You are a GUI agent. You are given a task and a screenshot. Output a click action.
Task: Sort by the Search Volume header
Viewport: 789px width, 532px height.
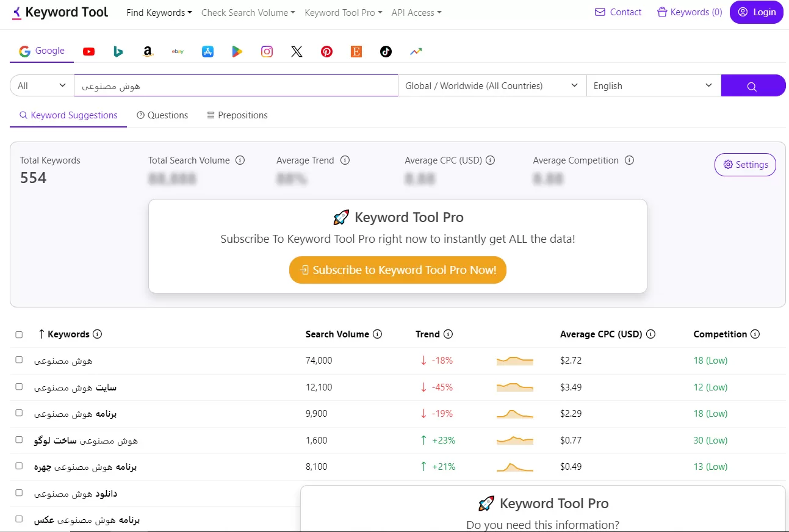coord(337,334)
